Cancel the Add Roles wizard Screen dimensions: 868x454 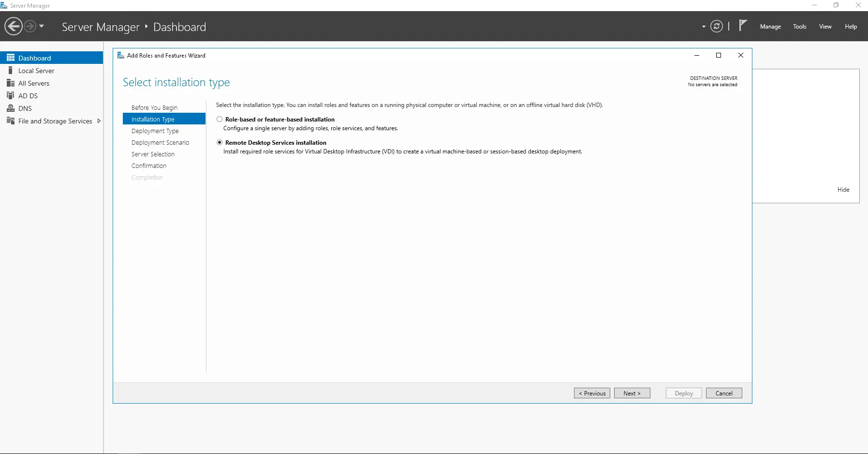(x=724, y=393)
